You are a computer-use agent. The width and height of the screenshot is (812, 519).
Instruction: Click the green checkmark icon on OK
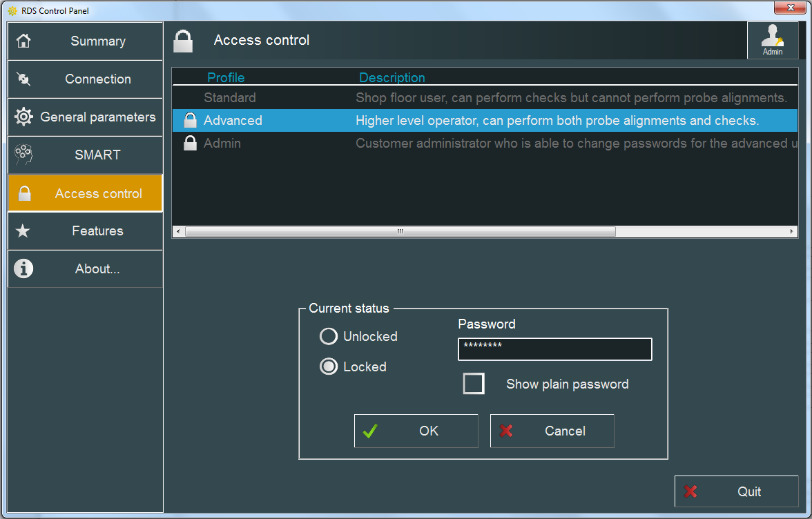click(x=370, y=431)
